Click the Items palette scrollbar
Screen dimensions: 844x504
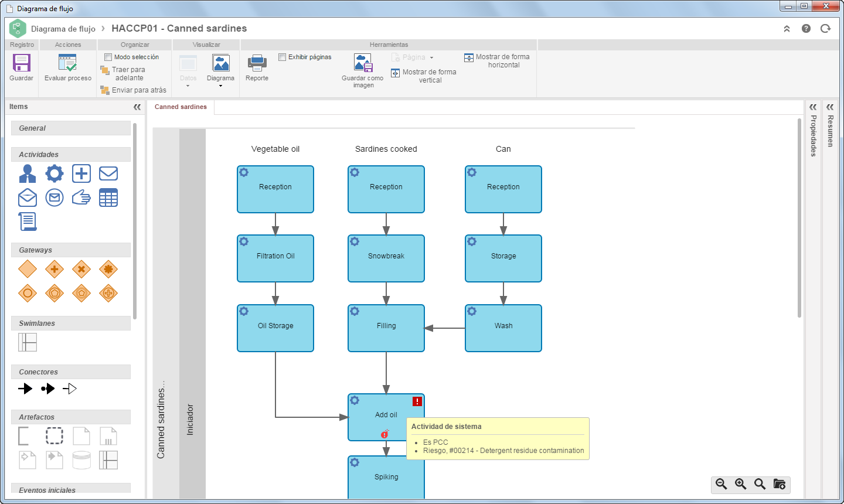[135, 221]
